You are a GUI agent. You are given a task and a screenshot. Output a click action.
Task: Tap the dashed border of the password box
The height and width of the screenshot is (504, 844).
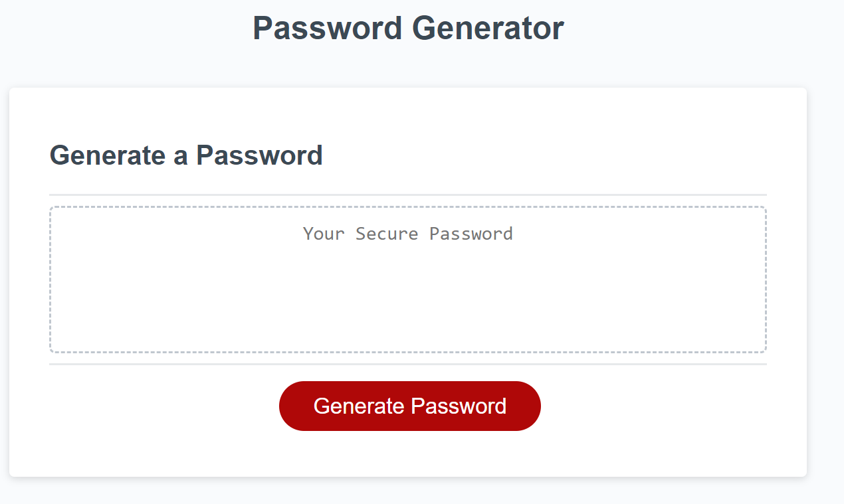[x=407, y=207]
